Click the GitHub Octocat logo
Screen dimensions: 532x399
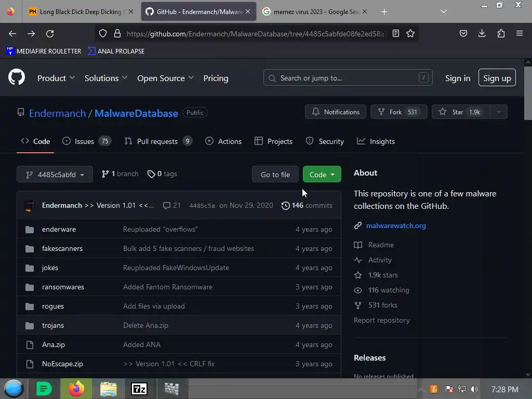coord(16,77)
